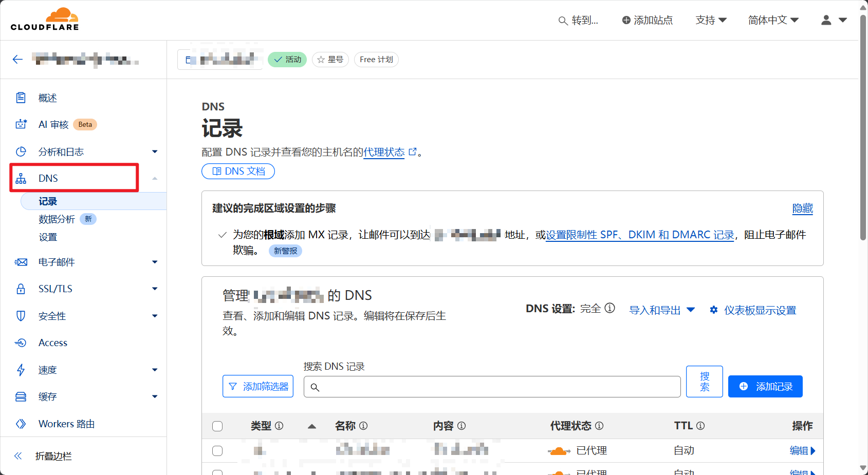Screen dimensions: 868x475
Task: Select the 安全性 shield icon
Action: tap(21, 316)
